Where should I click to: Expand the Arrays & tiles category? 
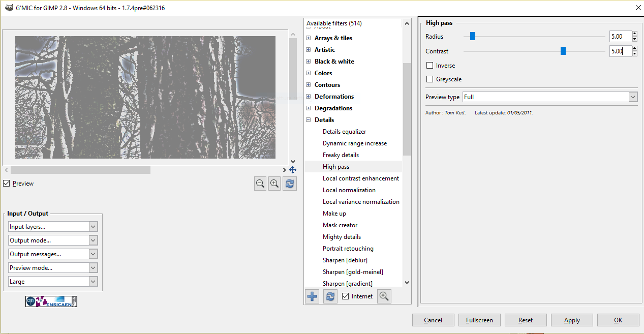click(308, 38)
